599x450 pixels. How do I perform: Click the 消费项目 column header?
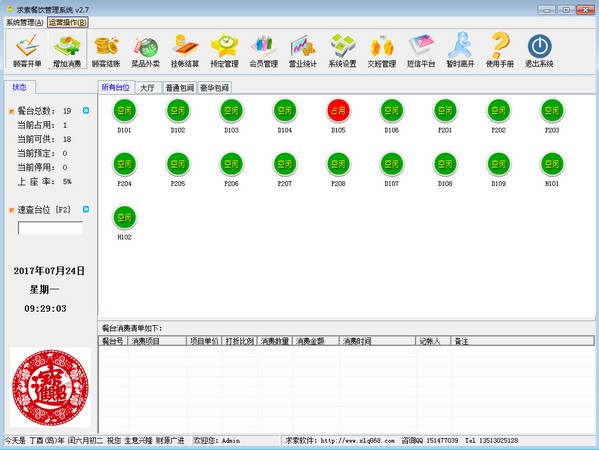(x=157, y=341)
